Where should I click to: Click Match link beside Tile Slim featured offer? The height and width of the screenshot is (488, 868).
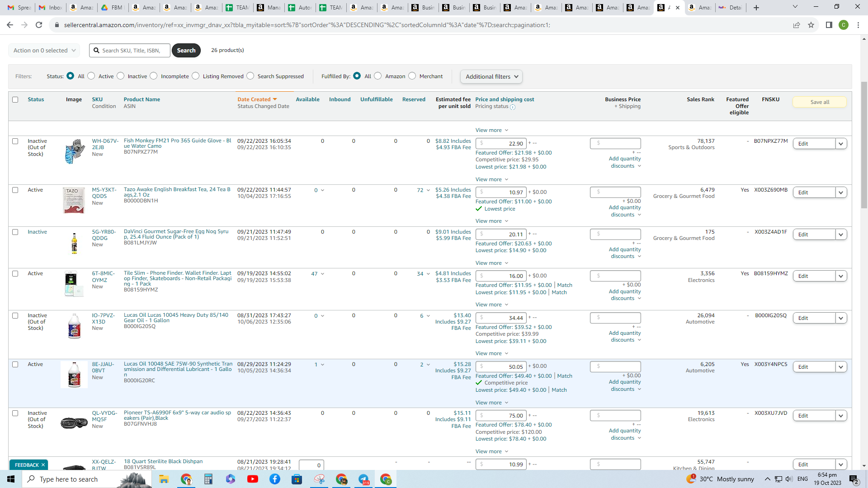pos(565,285)
